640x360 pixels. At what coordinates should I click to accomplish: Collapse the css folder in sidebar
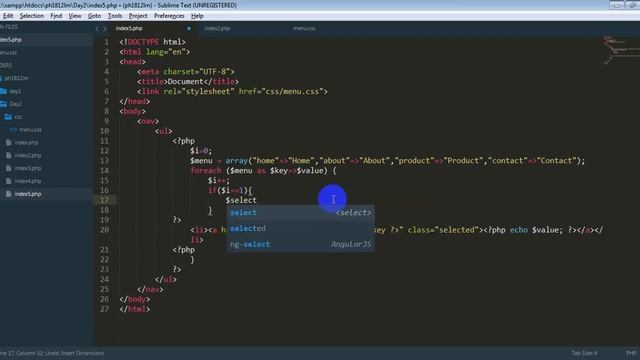(18, 117)
